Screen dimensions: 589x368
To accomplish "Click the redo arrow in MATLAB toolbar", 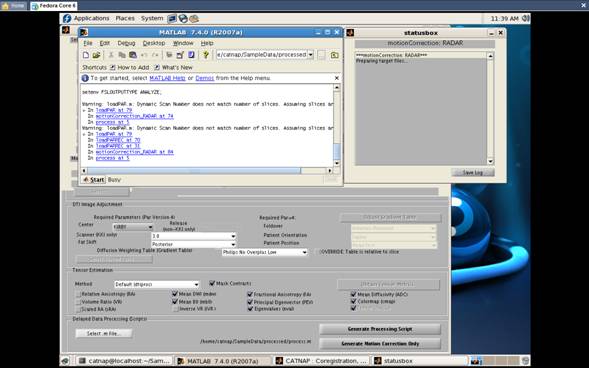I will click(x=155, y=55).
